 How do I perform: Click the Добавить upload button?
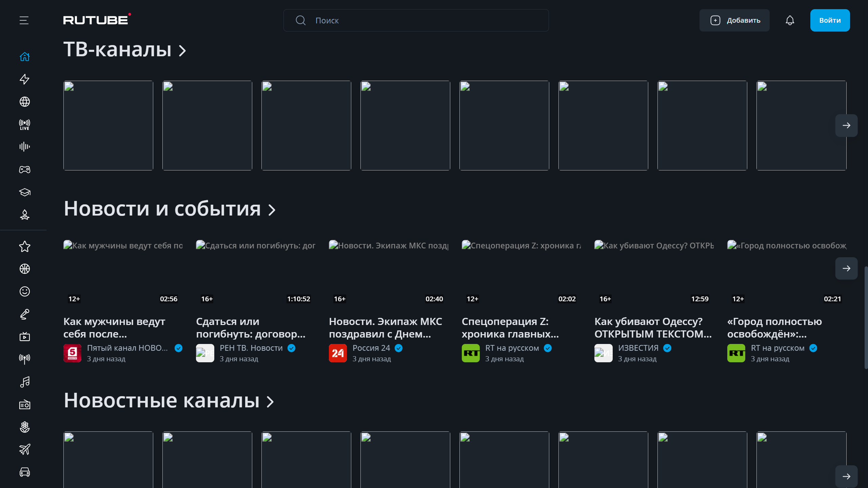tap(734, 20)
